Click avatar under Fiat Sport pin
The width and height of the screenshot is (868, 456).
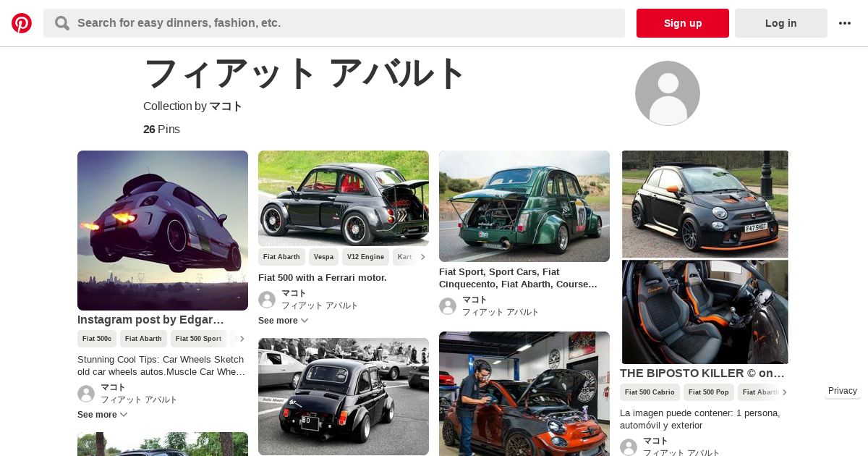tap(448, 306)
